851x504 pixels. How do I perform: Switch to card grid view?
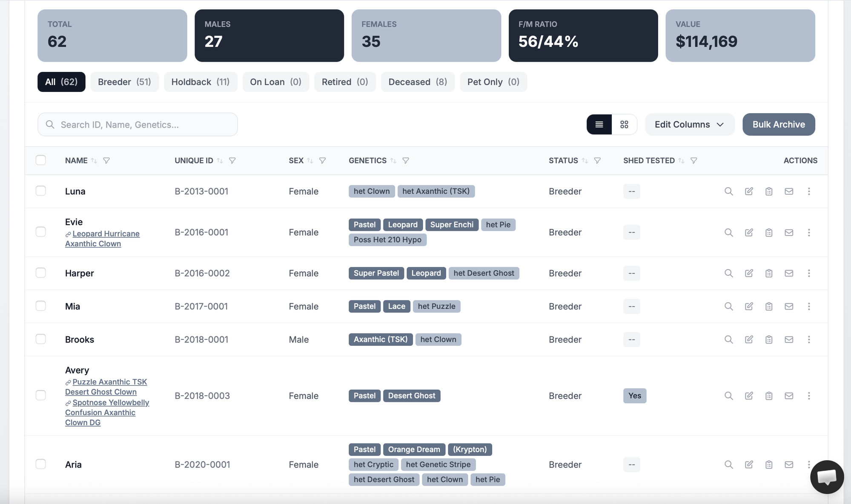(x=624, y=124)
